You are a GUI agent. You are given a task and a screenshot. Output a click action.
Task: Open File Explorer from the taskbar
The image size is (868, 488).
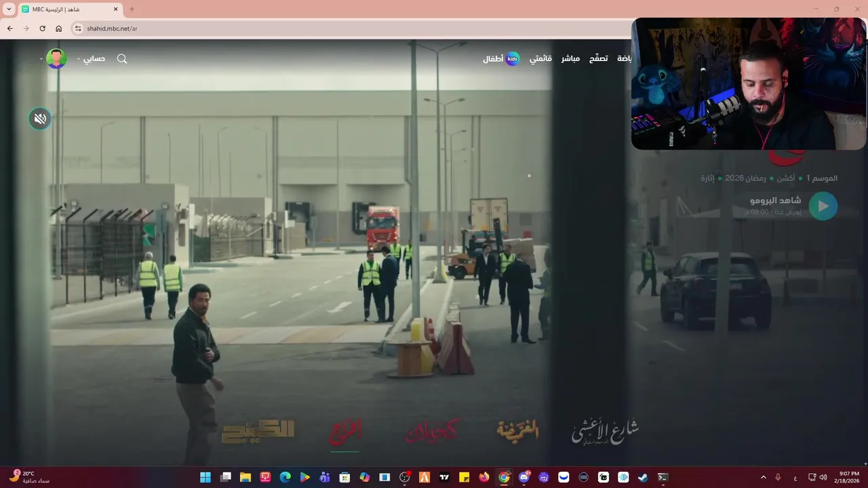pos(245,477)
